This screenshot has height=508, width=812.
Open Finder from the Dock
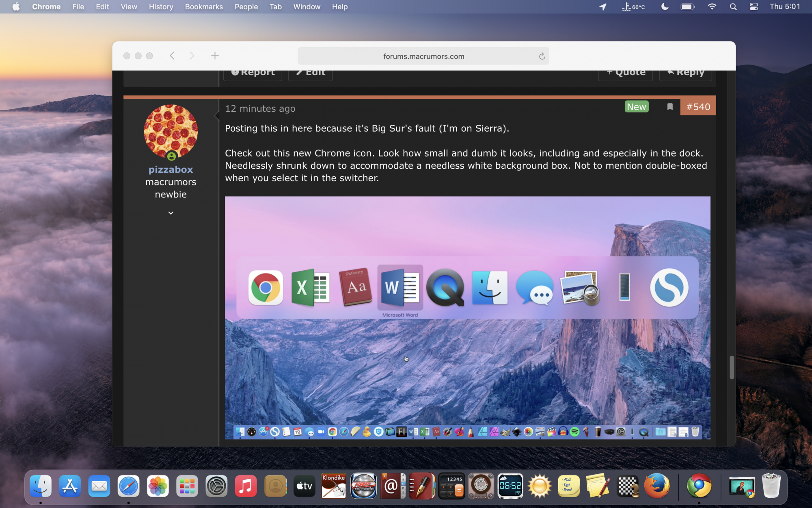coord(41,486)
